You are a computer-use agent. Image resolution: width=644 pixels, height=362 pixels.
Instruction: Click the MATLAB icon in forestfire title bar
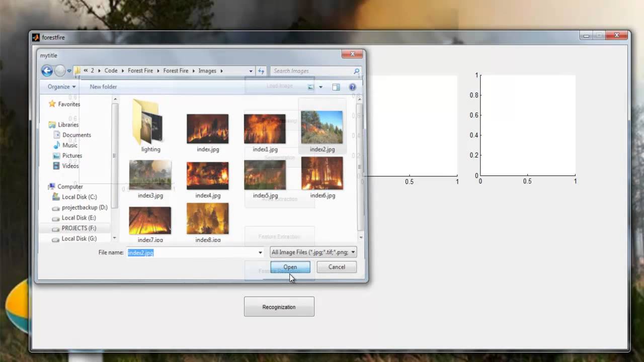coord(36,37)
